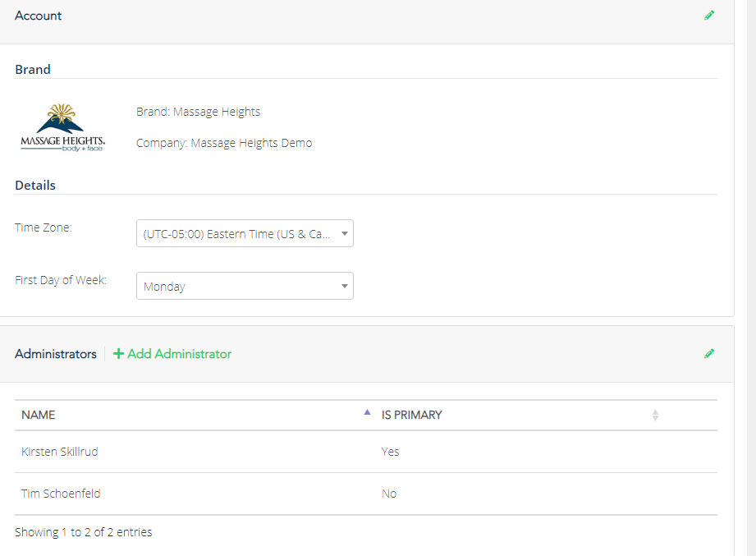Viewport: 756px width, 556px height.
Task: Click the Account section edit pencil icon
Action: pos(709,16)
